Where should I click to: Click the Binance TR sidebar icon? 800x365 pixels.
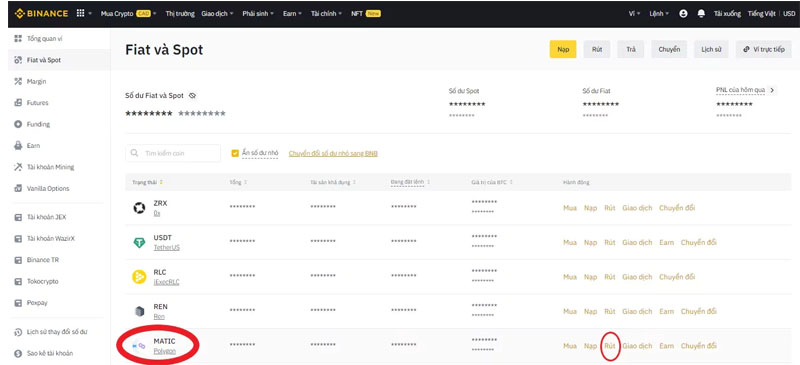(x=18, y=260)
